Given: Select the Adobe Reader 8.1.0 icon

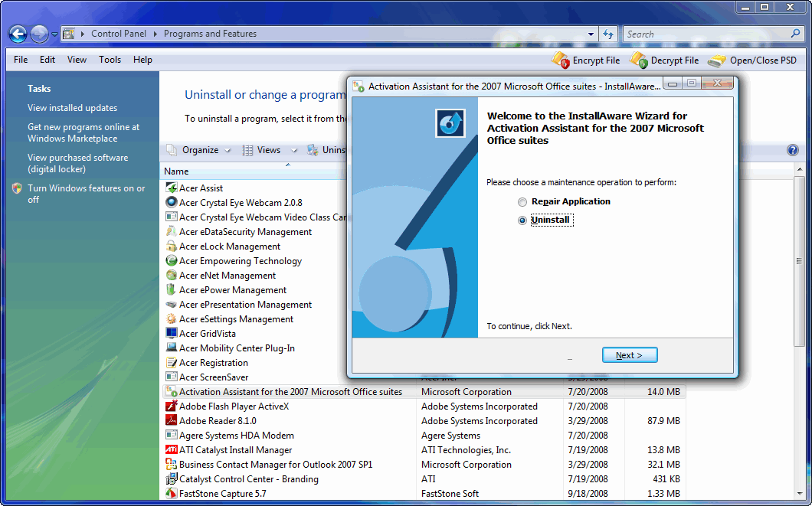Looking at the screenshot, I should (x=172, y=420).
